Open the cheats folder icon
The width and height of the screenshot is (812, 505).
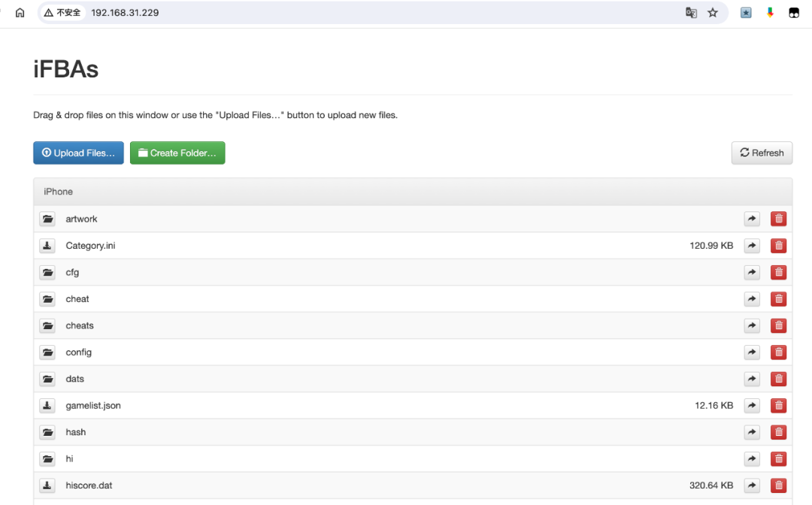pos(47,325)
